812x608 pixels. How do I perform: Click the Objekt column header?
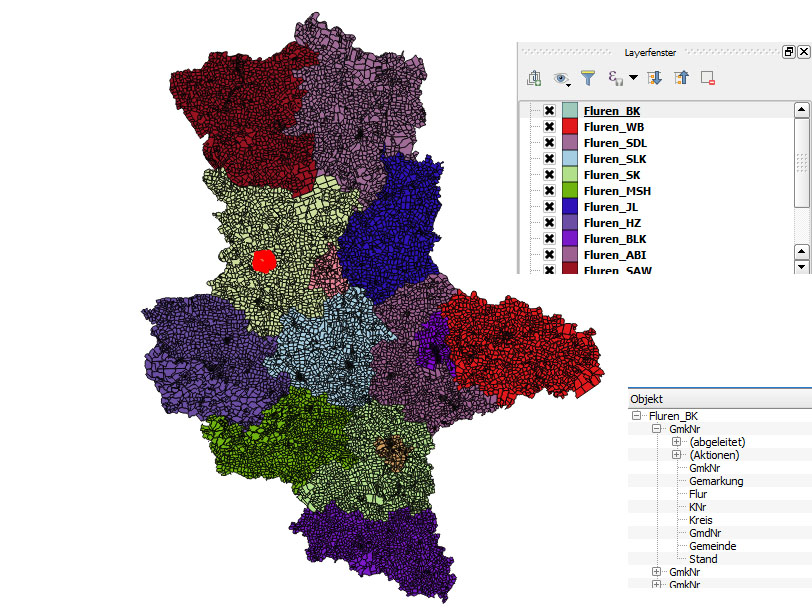tap(720, 399)
